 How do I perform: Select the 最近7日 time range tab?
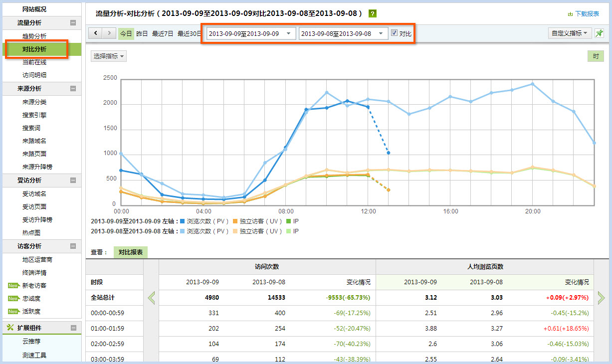(163, 33)
